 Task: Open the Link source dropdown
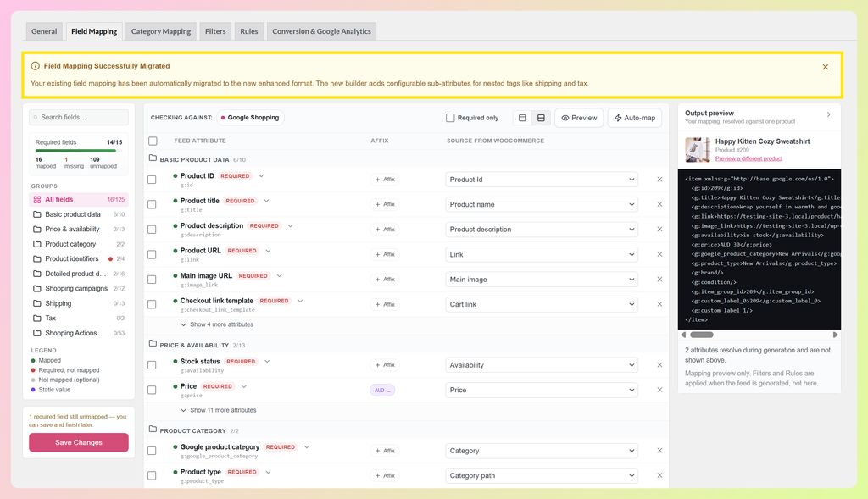click(x=542, y=254)
